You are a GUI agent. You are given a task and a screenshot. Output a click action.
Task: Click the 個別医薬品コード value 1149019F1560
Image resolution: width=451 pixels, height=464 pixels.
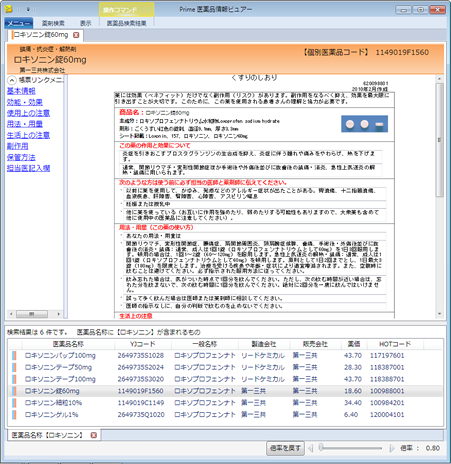click(402, 52)
